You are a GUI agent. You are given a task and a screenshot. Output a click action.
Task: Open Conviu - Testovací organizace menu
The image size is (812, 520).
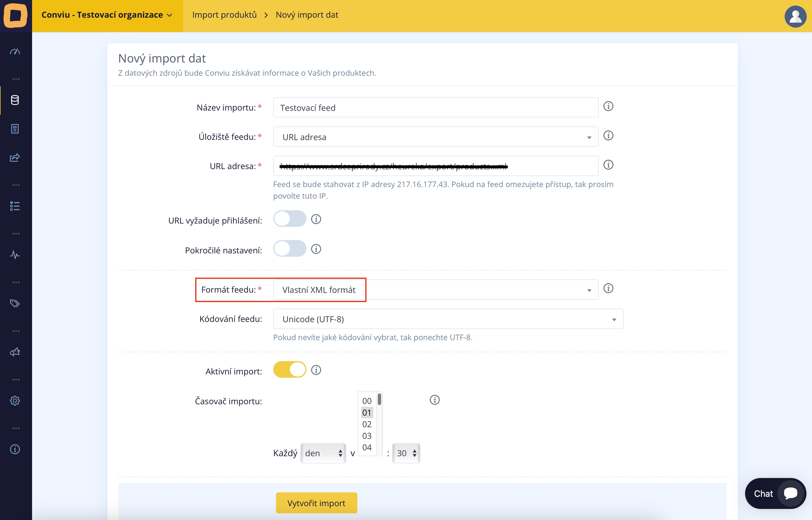(x=107, y=15)
